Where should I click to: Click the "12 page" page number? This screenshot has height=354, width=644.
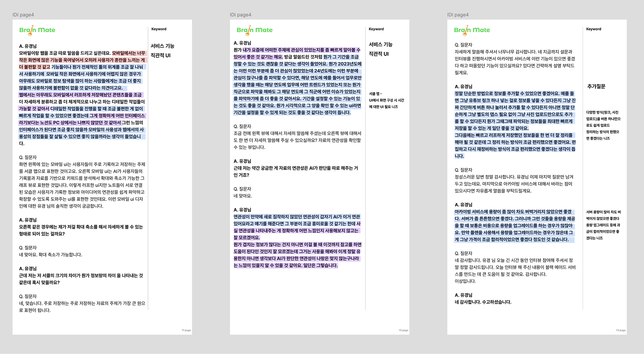[403, 331]
